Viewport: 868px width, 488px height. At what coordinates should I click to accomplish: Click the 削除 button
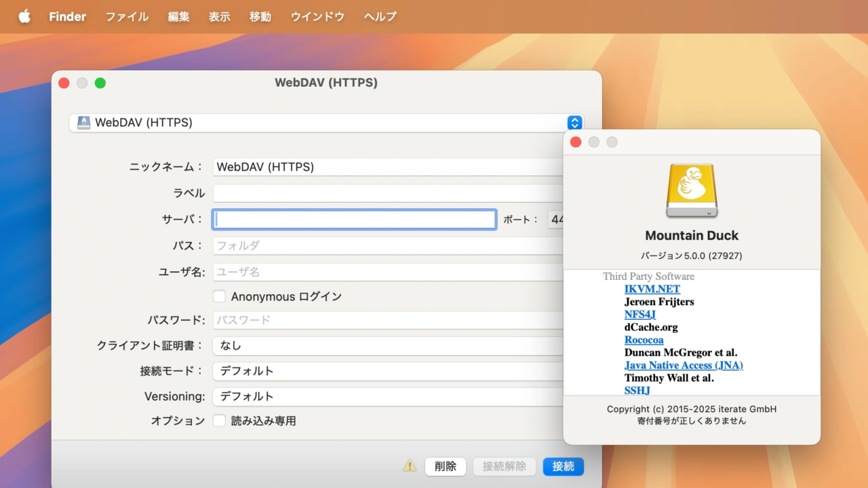445,466
